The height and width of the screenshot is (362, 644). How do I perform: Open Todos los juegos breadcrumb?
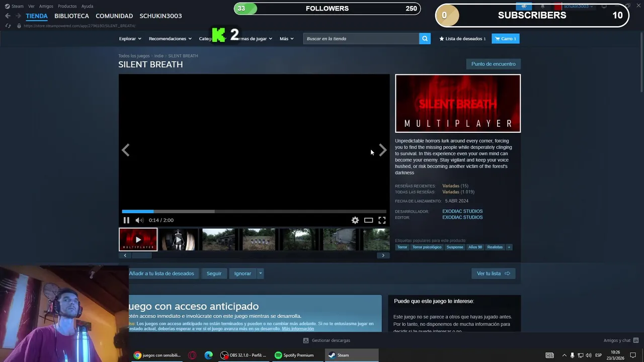[x=134, y=56]
